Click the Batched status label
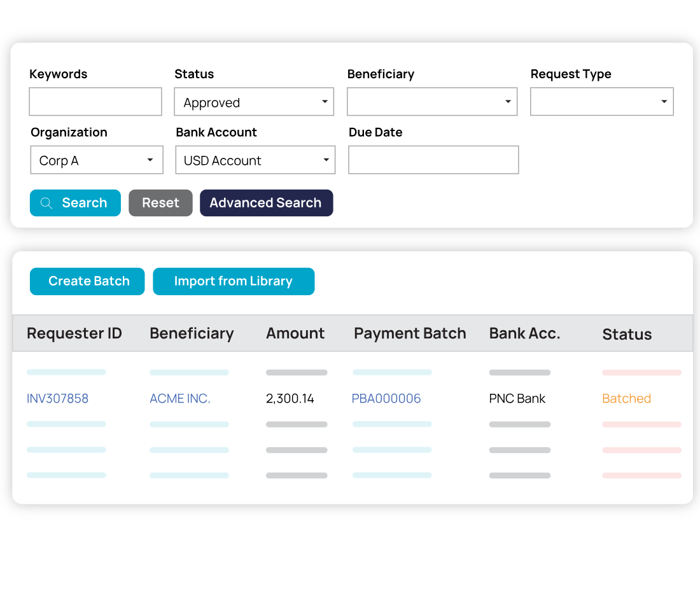This screenshot has height=598, width=700. click(626, 398)
